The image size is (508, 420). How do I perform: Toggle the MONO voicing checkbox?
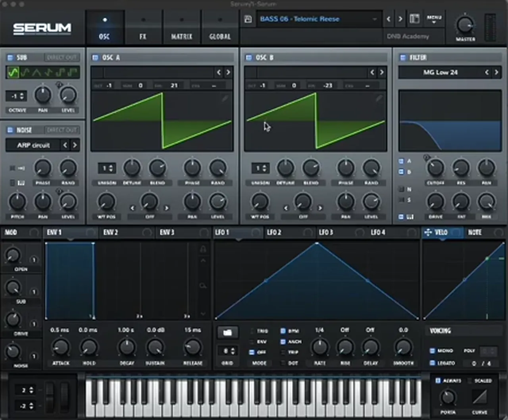[x=432, y=351]
